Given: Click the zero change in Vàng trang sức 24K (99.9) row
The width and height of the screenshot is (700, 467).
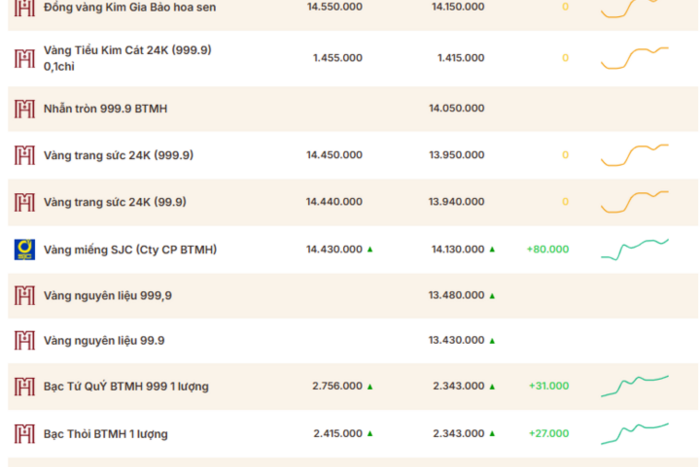Looking at the screenshot, I should click(565, 202).
